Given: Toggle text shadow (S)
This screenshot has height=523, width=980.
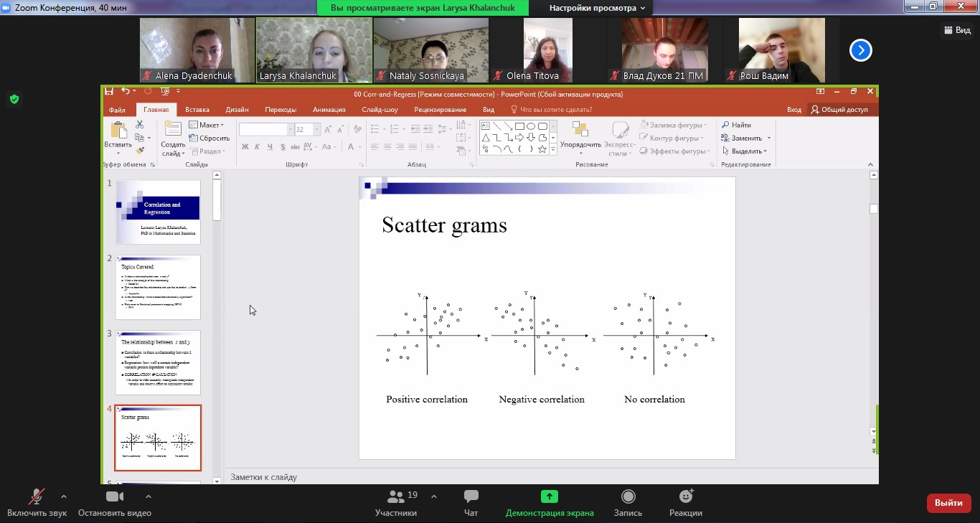Looking at the screenshot, I should click(283, 147).
